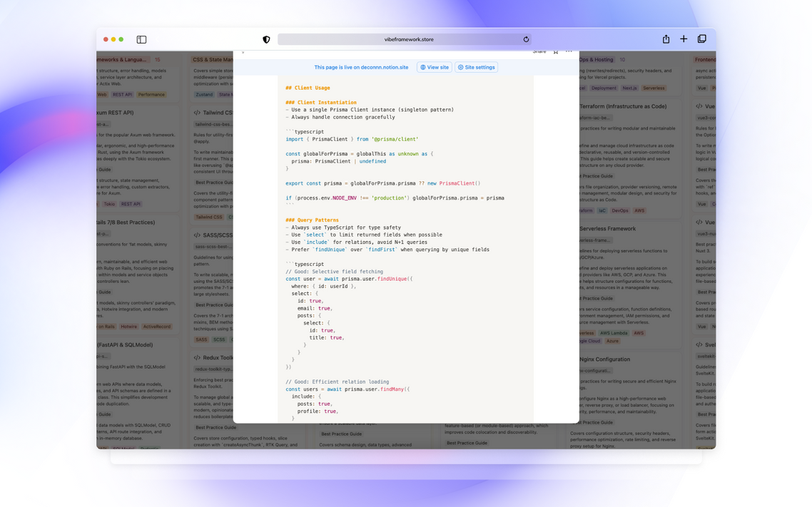The width and height of the screenshot is (812, 507).
Task: Collapse the page panel with double-chevron icon
Action: click(243, 52)
